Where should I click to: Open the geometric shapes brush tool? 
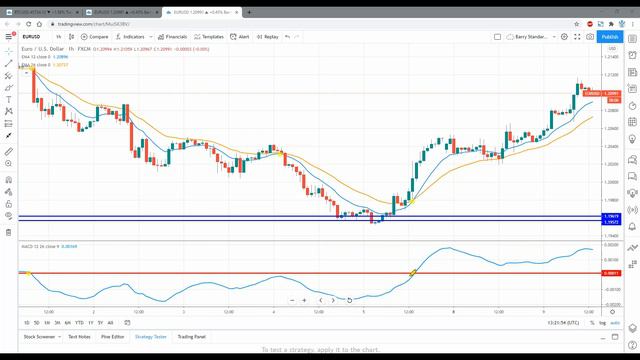click(9, 87)
